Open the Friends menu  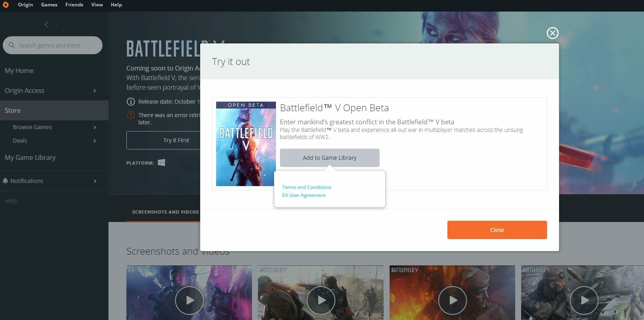coord(74,5)
